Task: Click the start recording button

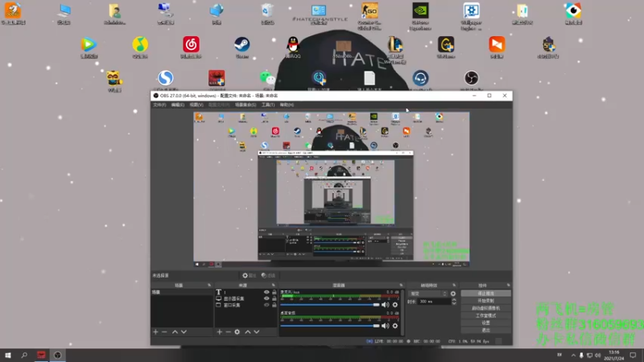Action: [x=486, y=301]
